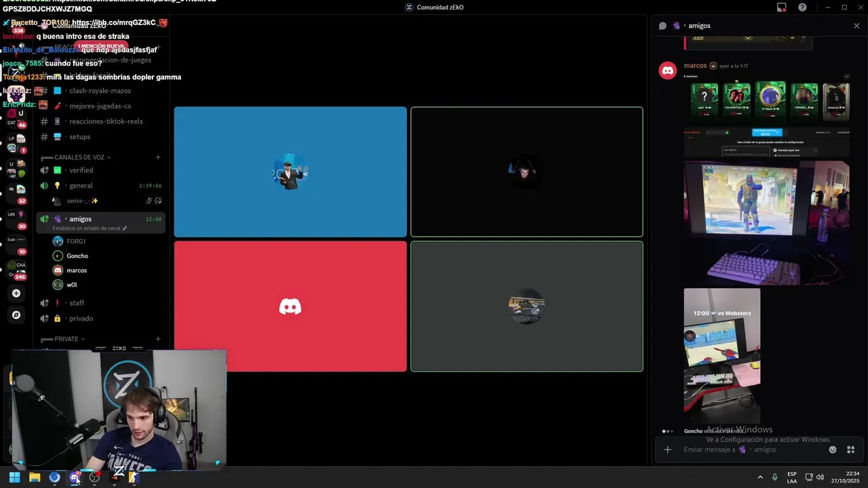Open server with 245 badge in sidebar
The height and width of the screenshot is (488, 868).
(16, 270)
